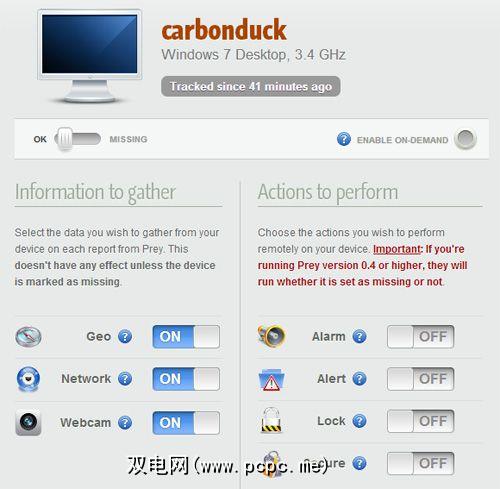
Task: Switch off the Webcam toggle
Action: click(x=186, y=423)
